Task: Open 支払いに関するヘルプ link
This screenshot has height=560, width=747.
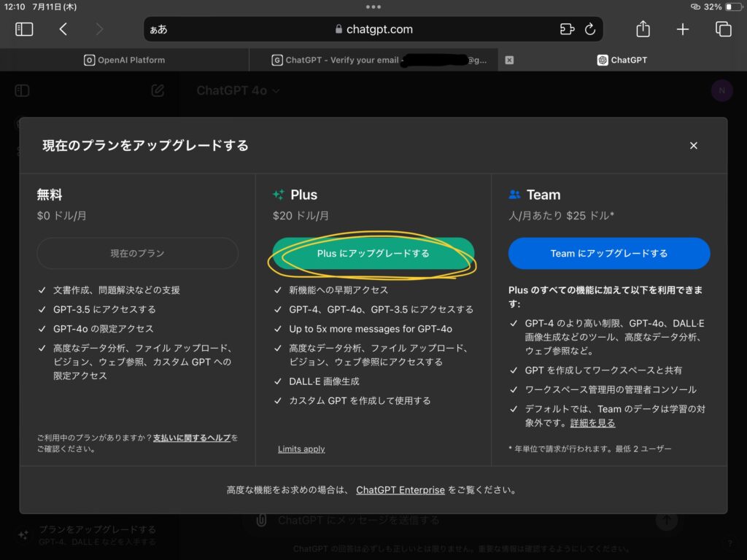Action: click(x=192, y=437)
